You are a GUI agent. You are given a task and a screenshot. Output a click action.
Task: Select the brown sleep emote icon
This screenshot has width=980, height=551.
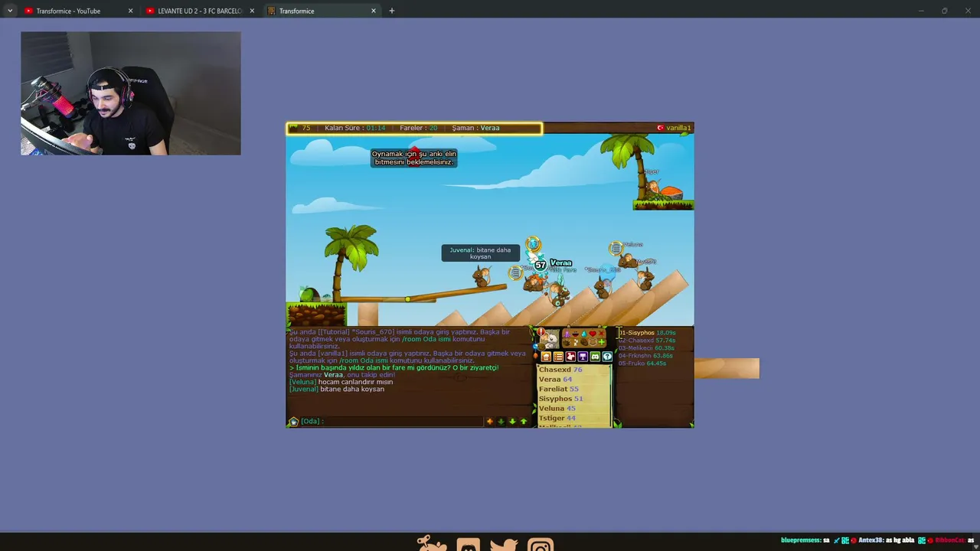pyautogui.click(x=584, y=342)
